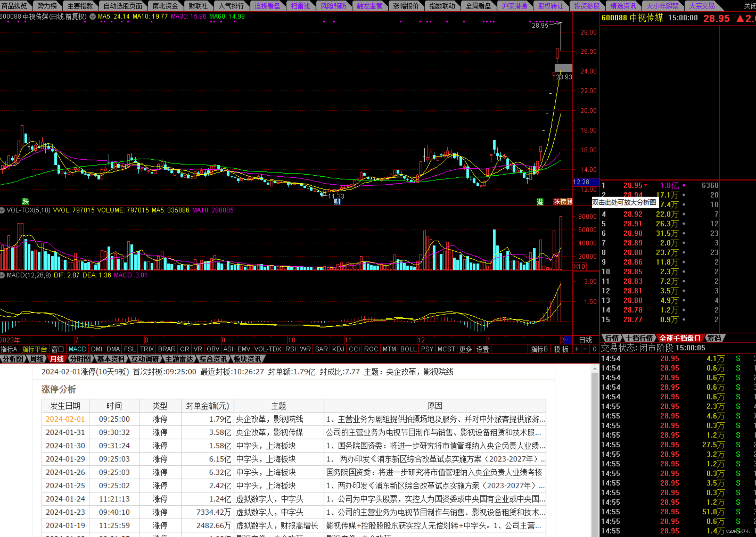Open the circle menu beside VOL-TDX indicator
Image resolution: width=756 pixels, height=537 pixels.
point(2,210)
